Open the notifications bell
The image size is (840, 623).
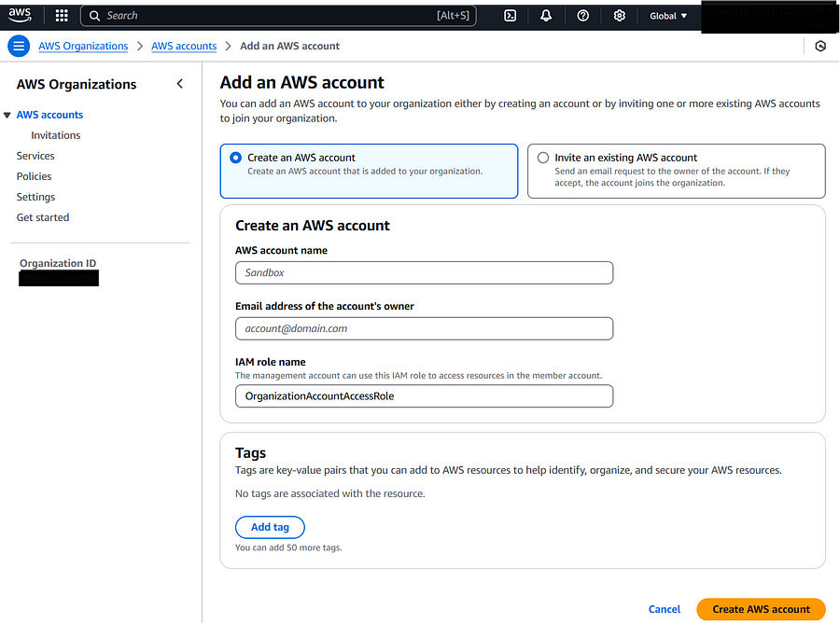[x=546, y=16]
